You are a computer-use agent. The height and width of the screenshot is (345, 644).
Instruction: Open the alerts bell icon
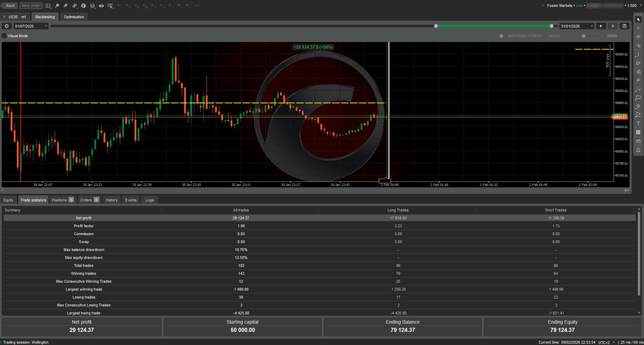(638, 150)
